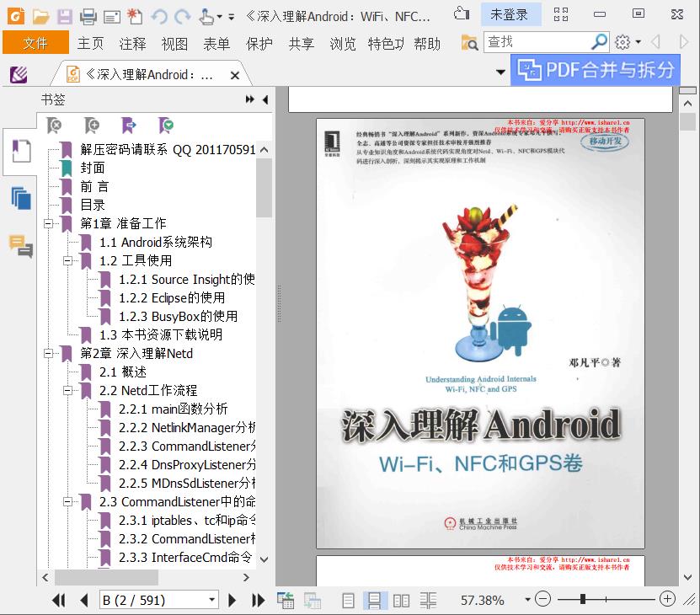Switch to the 视图 tab
700x615 pixels.
click(x=174, y=43)
